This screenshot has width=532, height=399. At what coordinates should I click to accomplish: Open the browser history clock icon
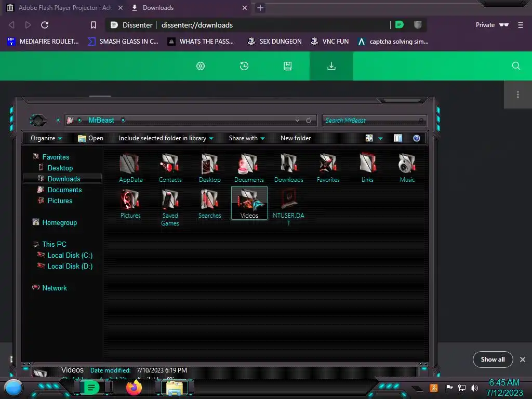coord(244,66)
